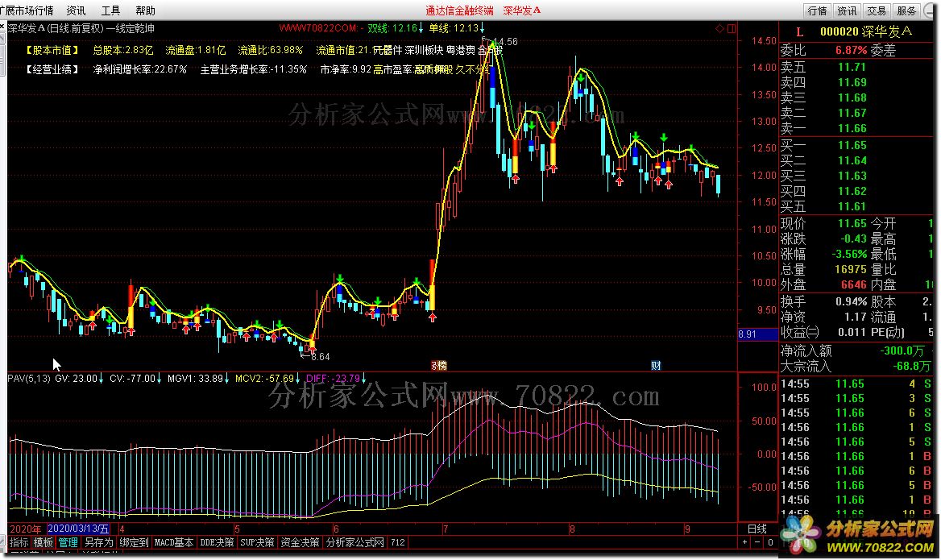The height and width of the screenshot is (560, 941).
Task: Click the 买一 11.65 bid row
Action: click(x=856, y=145)
